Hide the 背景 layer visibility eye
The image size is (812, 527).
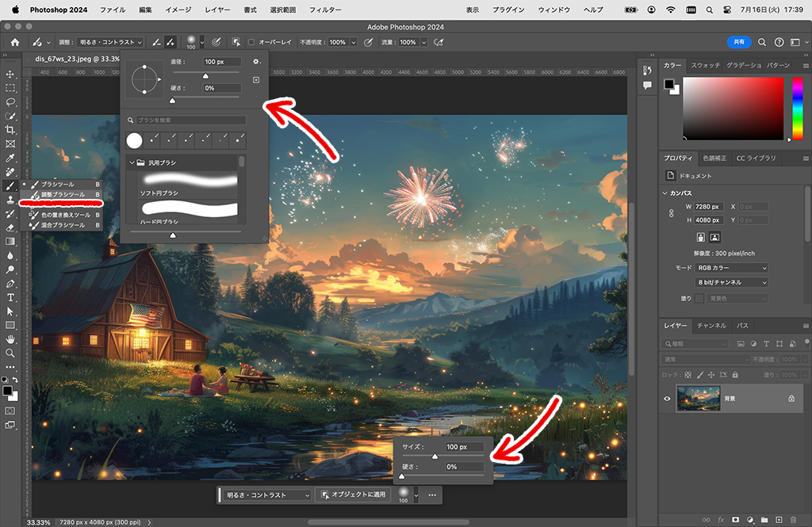667,399
